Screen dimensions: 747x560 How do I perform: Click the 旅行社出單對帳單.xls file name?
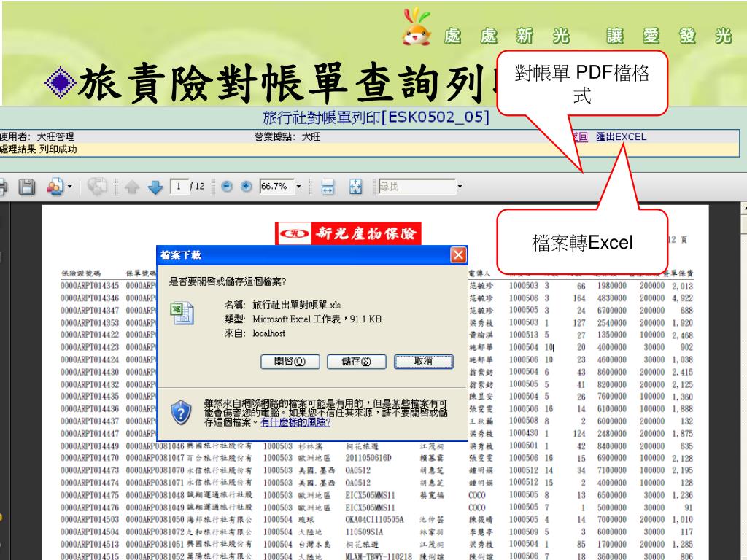pyautogui.click(x=296, y=305)
